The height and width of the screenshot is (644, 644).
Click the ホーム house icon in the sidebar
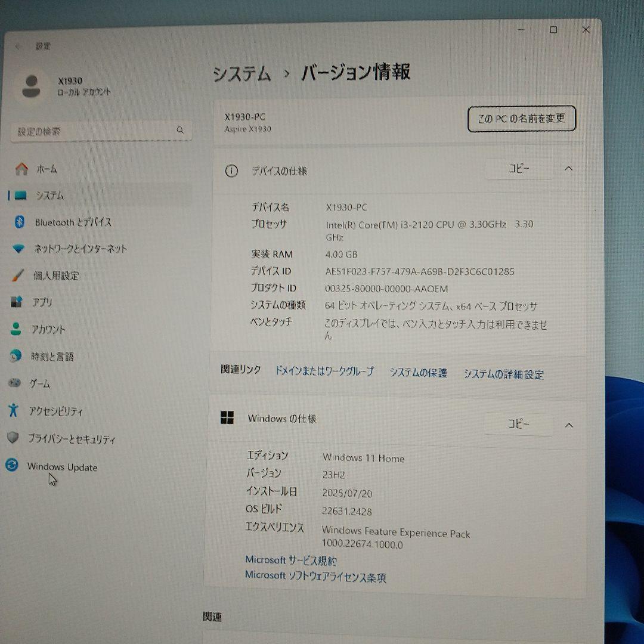pos(21,169)
